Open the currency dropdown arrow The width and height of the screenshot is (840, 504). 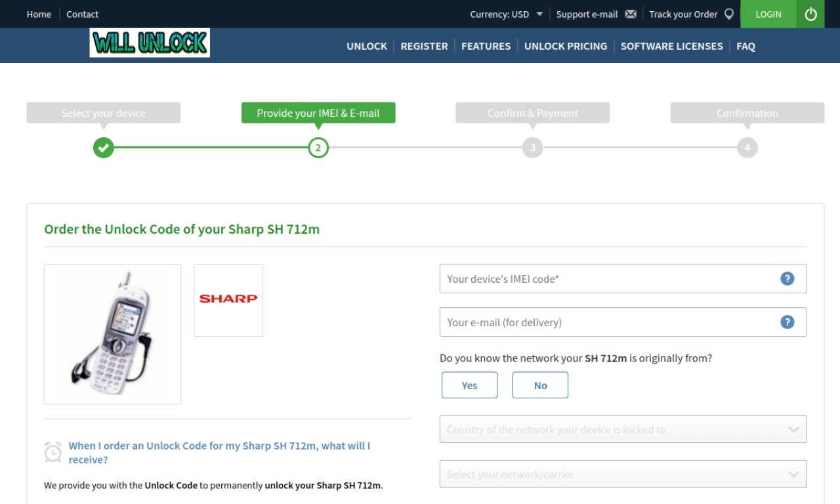pyautogui.click(x=539, y=14)
